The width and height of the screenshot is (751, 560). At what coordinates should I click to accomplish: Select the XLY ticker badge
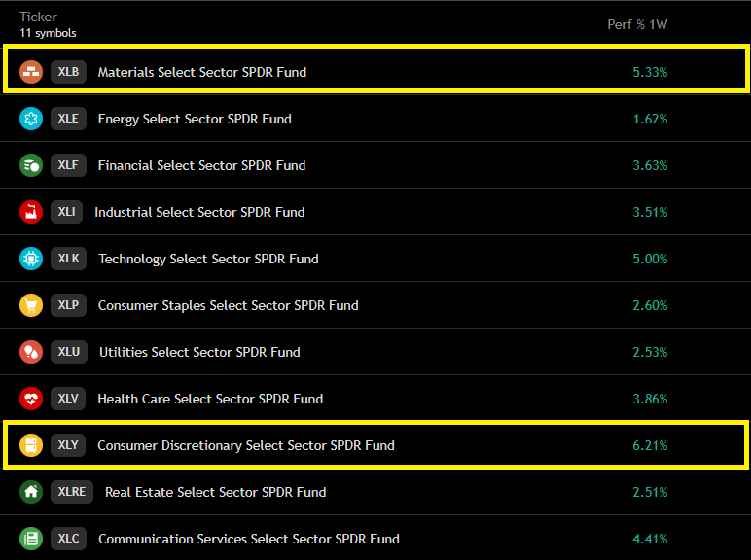[68, 445]
